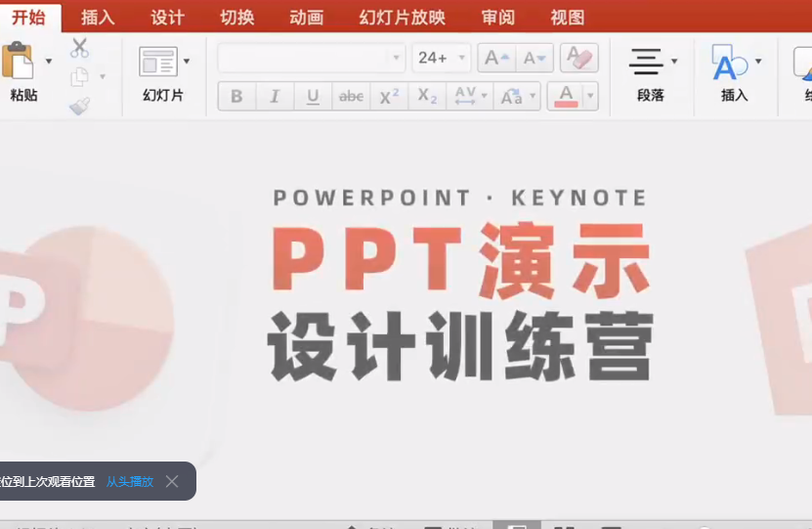Click the 幻灯片 label button
The height and width of the screenshot is (529, 812).
point(163,95)
